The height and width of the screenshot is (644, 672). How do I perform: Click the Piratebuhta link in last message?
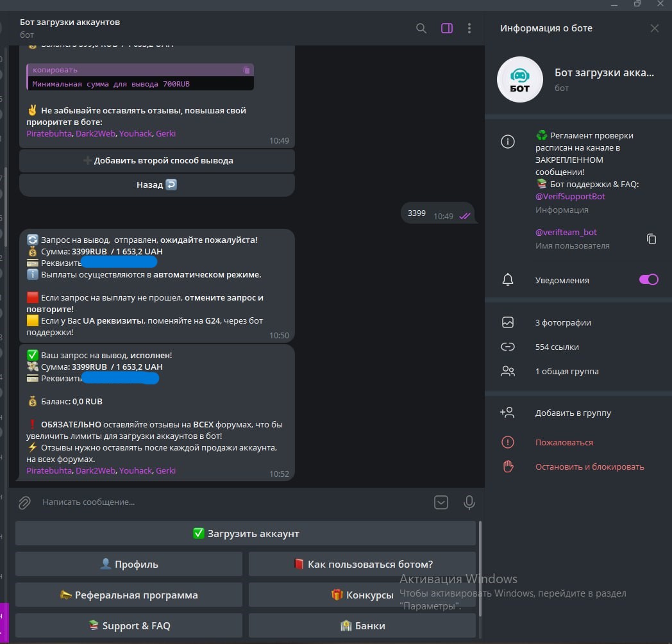click(49, 471)
